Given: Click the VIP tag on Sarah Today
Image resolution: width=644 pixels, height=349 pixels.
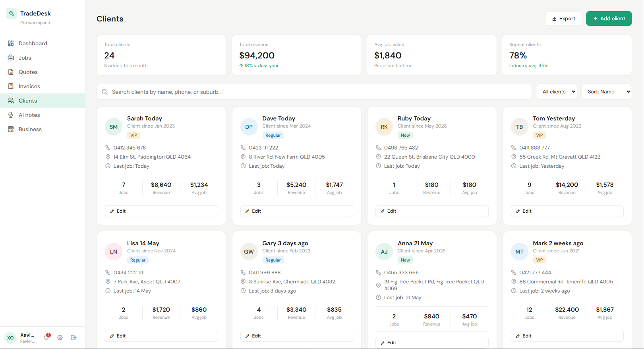Looking at the screenshot, I should click(x=134, y=135).
